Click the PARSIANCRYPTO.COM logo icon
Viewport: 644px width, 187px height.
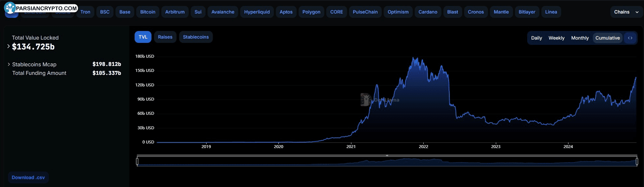[x=10, y=8]
